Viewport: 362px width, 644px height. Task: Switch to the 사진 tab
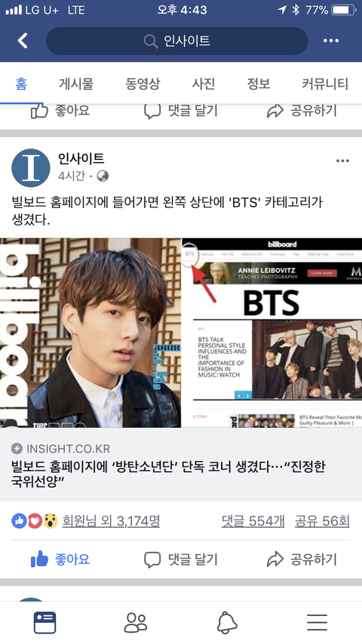pos(204,84)
